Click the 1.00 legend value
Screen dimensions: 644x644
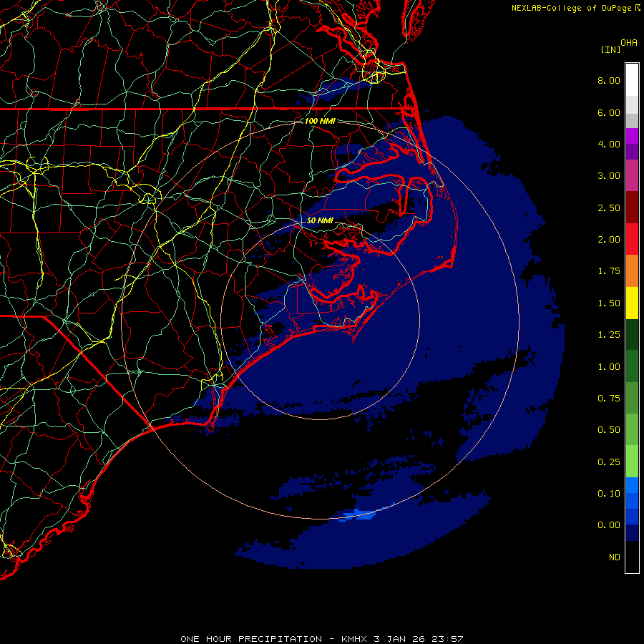click(609, 367)
